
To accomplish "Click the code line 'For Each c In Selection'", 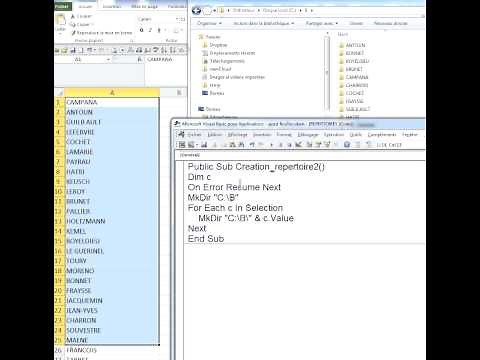I will [x=235, y=208].
